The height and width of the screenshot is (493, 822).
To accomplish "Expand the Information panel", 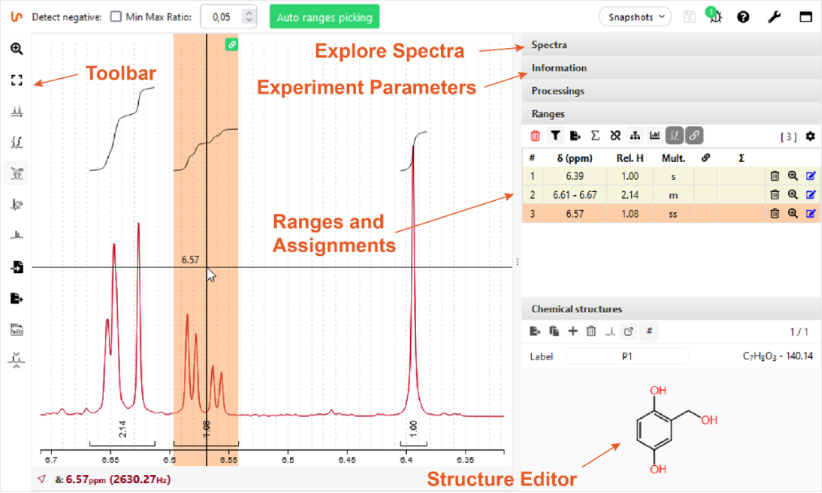I will 670,68.
